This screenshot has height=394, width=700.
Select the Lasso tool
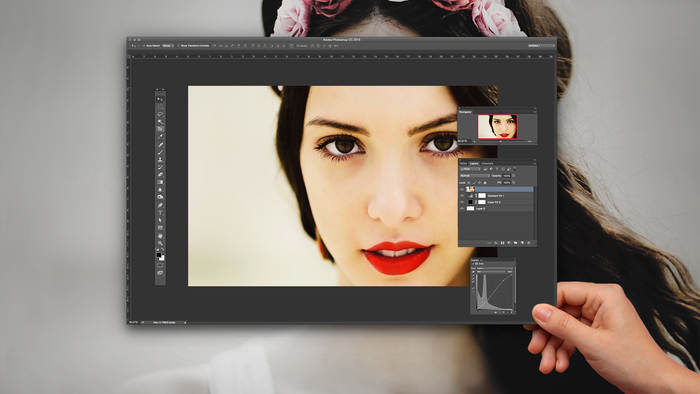tap(160, 114)
